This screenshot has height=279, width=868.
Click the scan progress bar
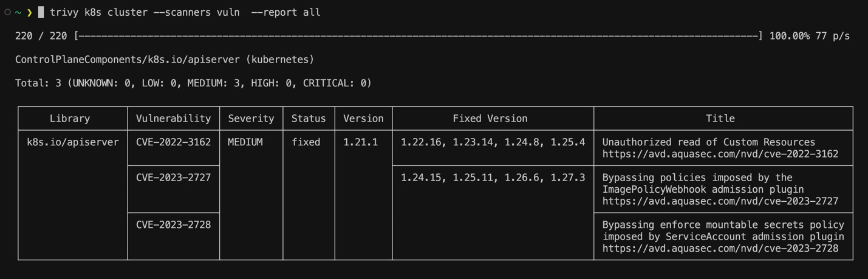click(x=419, y=36)
